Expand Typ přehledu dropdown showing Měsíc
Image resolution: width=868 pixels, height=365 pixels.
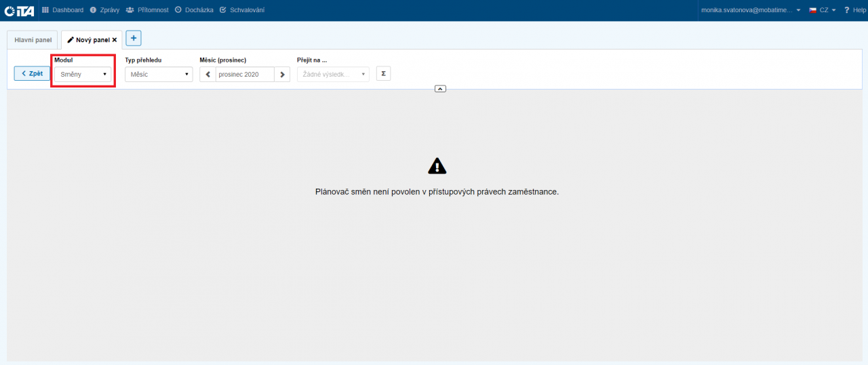pyautogui.click(x=159, y=74)
